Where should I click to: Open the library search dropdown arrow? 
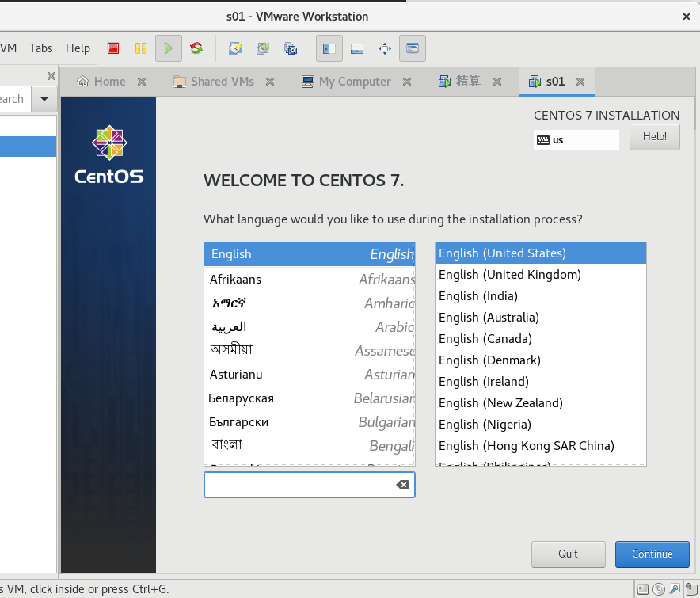coord(44,98)
